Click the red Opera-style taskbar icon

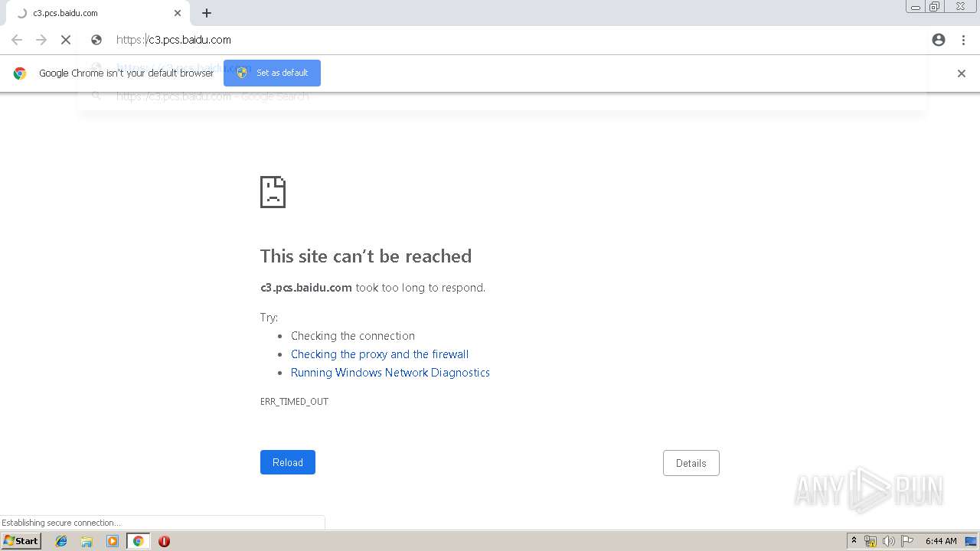point(164,541)
